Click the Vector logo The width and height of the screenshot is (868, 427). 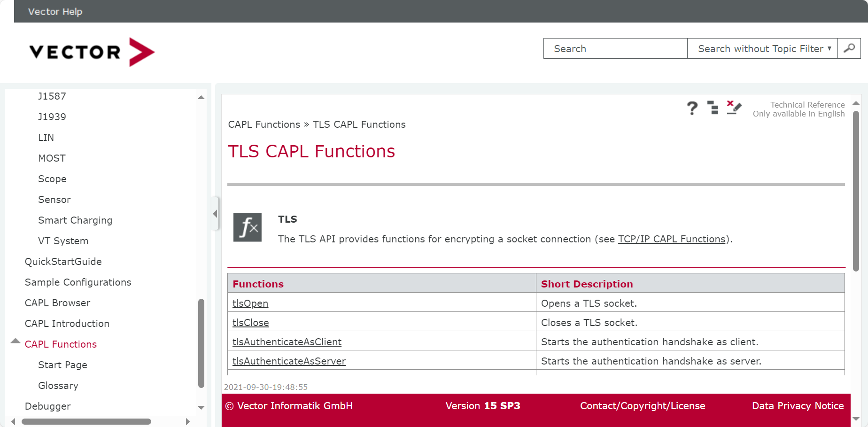click(x=92, y=52)
